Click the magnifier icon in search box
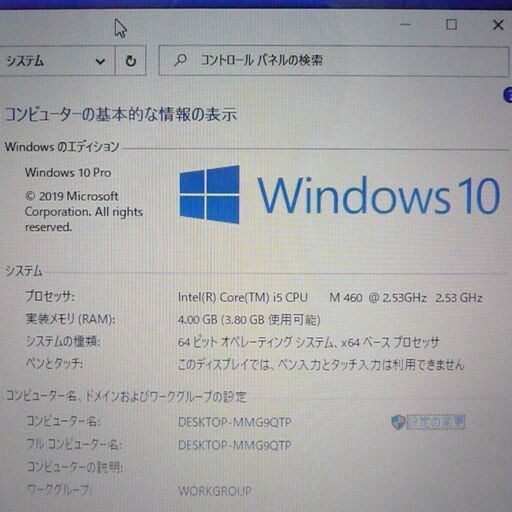512x512 pixels. coord(180,60)
